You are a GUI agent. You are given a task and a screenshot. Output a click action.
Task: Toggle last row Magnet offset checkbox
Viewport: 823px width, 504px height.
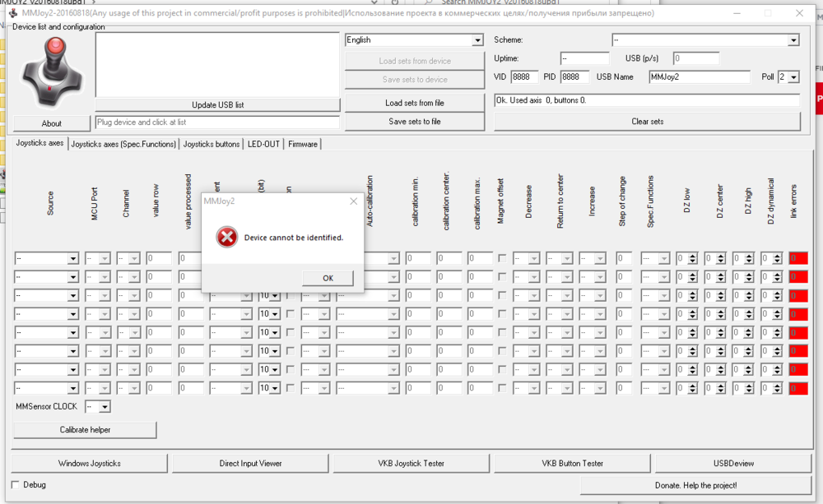click(502, 388)
